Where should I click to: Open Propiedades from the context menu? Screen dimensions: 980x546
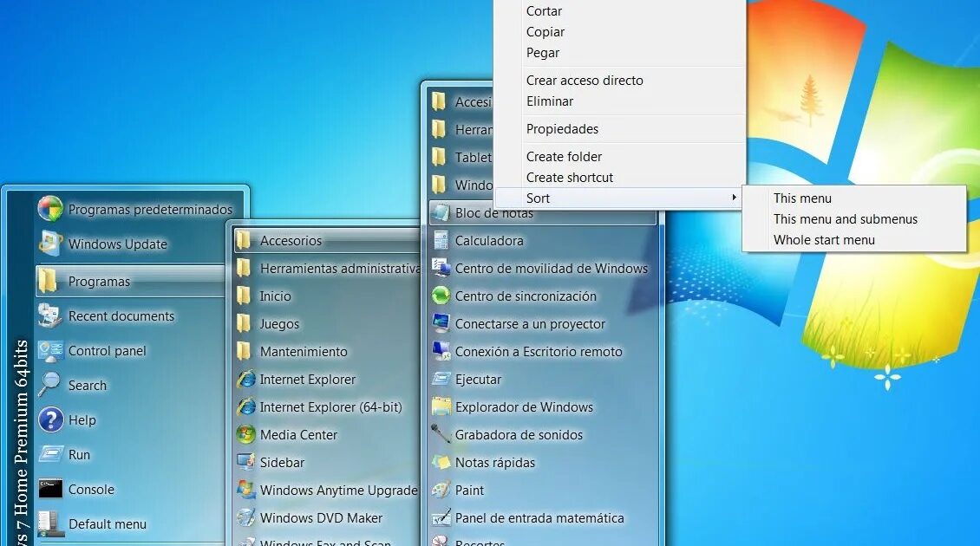coord(562,128)
